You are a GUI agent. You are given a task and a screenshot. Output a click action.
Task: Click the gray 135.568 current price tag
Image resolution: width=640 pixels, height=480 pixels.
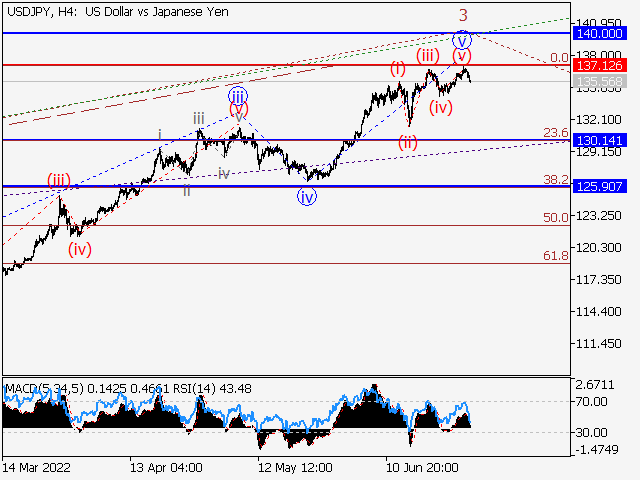(x=600, y=82)
